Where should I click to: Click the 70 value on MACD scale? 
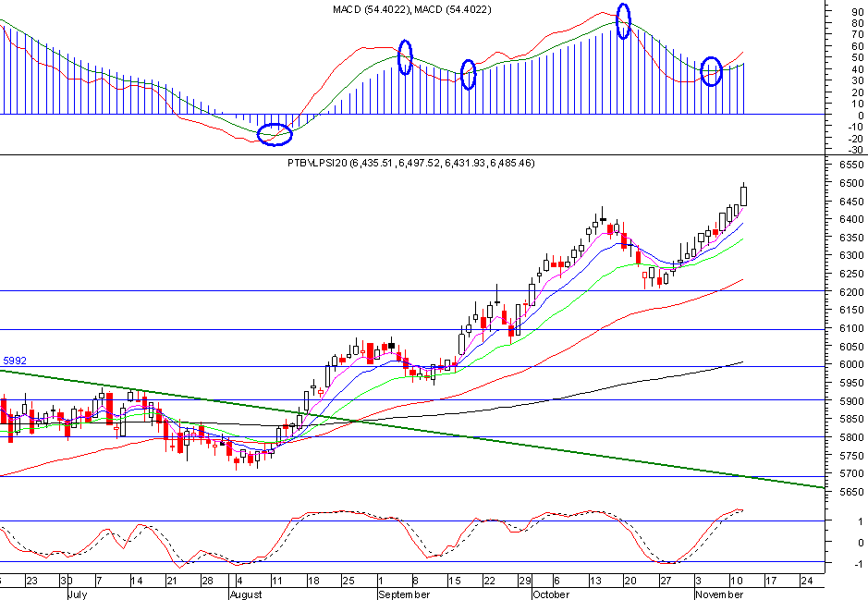pos(858,35)
